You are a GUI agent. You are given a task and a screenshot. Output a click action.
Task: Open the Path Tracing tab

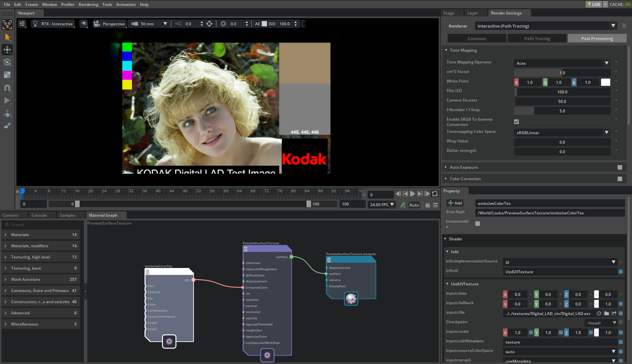click(537, 38)
